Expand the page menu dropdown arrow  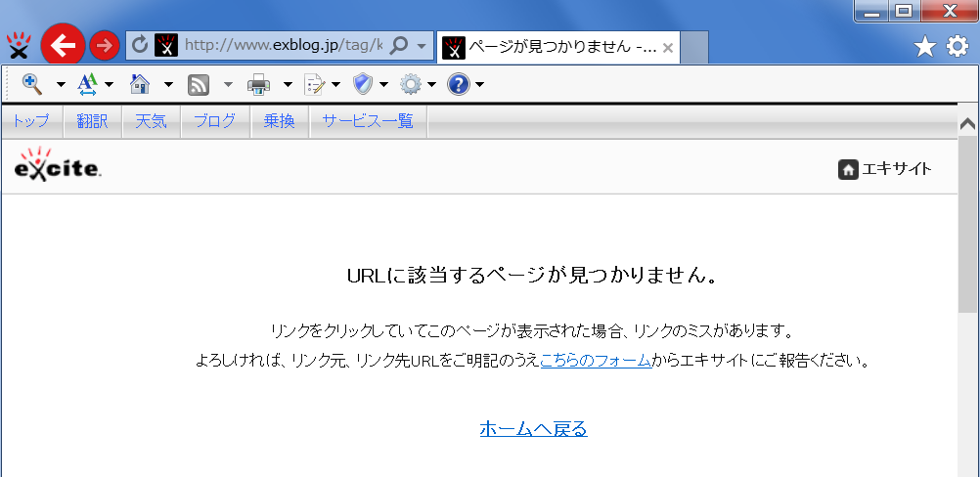coord(335,84)
